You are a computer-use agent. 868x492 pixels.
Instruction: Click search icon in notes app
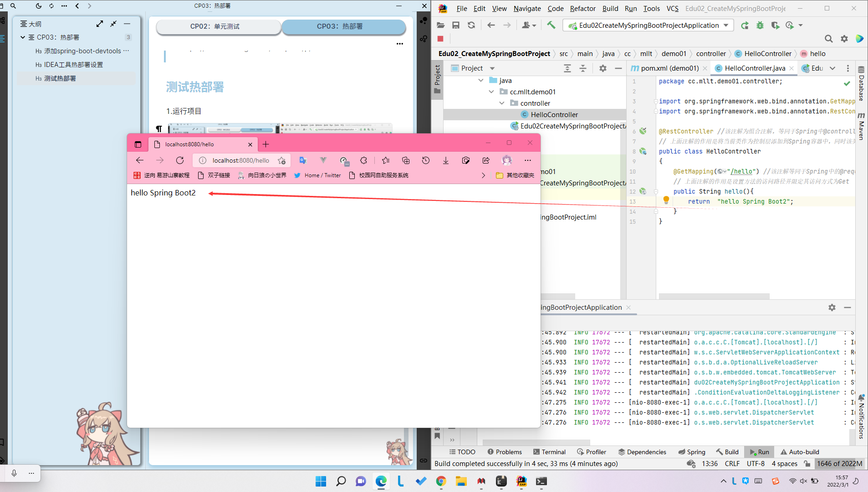coord(13,6)
